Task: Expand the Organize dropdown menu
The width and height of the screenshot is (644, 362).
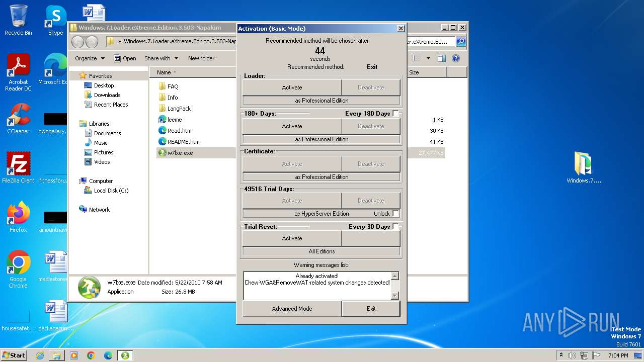Action: [90, 58]
